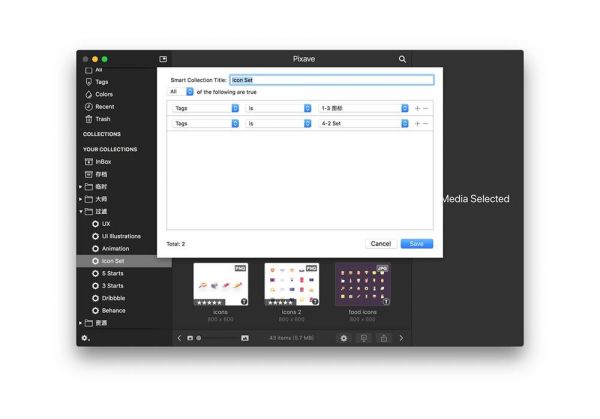The height and width of the screenshot is (419, 600).
Task: Click the gear action icon in bottom toolbar
Action: tap(343, 338)
